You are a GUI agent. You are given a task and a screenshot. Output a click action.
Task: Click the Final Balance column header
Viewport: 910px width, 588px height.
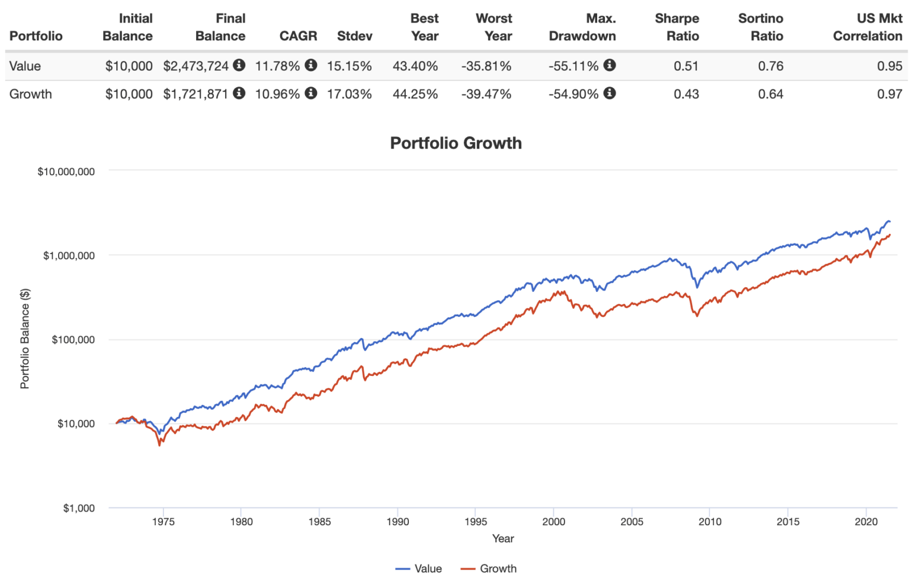[220, 27]
